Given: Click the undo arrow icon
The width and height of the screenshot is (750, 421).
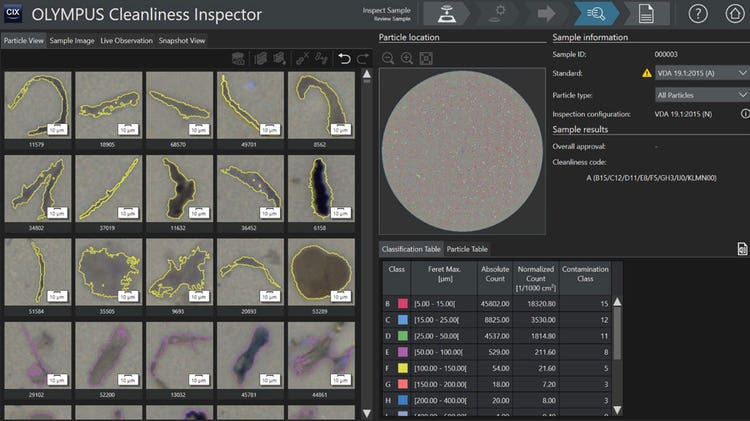Looking at the screenshot, I should [344, 60].
